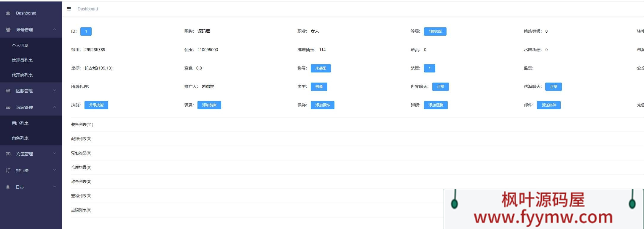Click the 账号管理 users icon
Screen dimensions: 644x229
click(8, 30)
